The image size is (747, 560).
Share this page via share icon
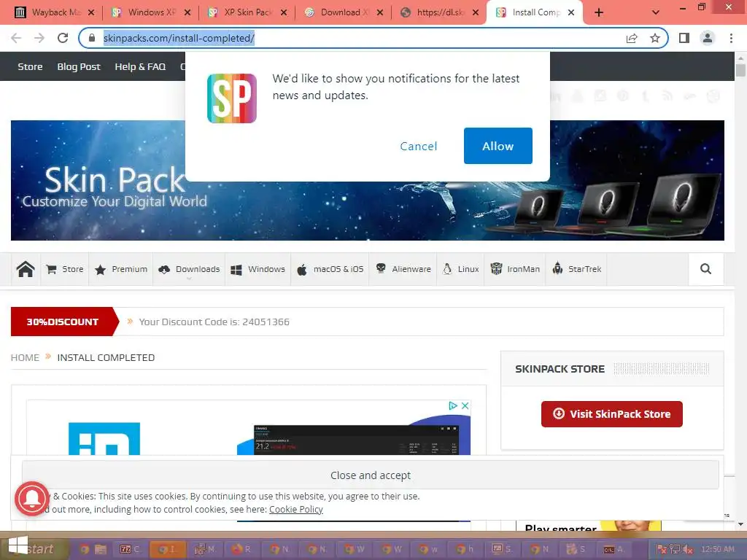pyautogui.click(x=632, y=38)
